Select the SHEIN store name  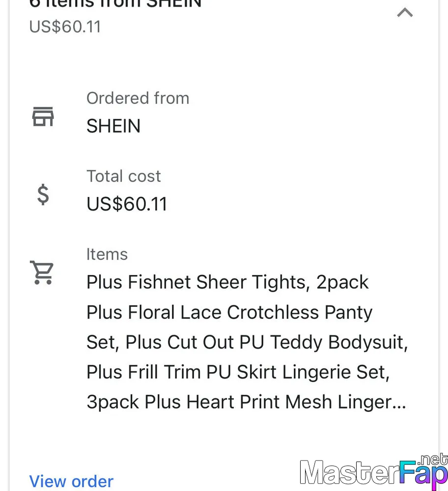113,126
